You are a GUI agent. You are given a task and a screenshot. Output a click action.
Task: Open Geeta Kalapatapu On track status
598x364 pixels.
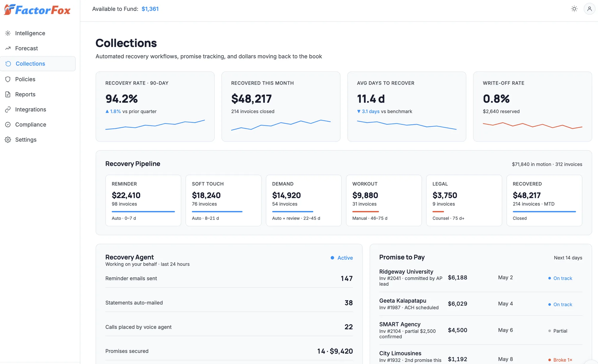tap(560, 305)
